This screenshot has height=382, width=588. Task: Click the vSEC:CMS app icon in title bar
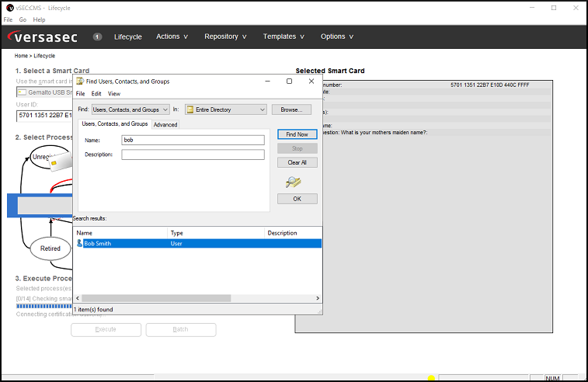coord(10,8)
